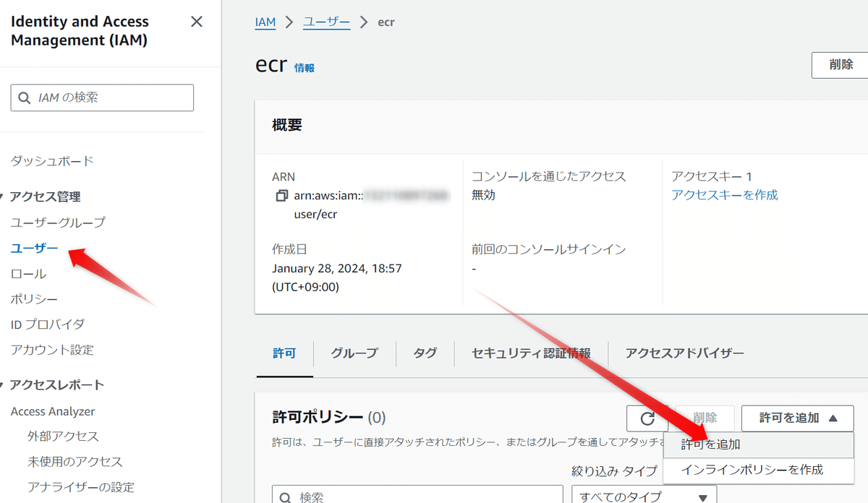Click the IAM search magnifier icon
The image size is (868, 503).
[25, 98]
